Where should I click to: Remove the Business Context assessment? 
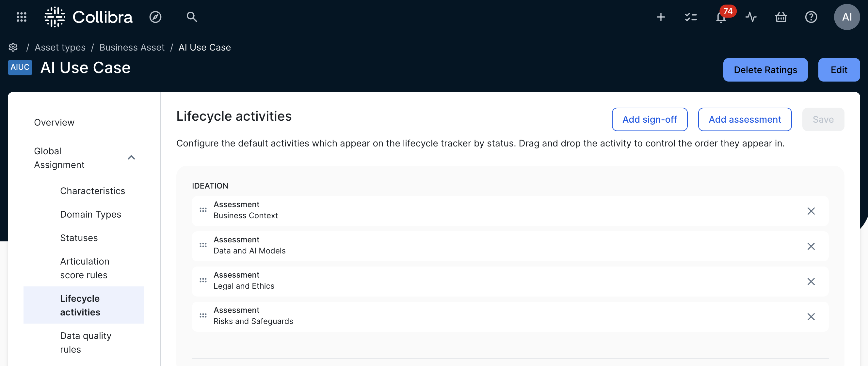coord(811,211)
